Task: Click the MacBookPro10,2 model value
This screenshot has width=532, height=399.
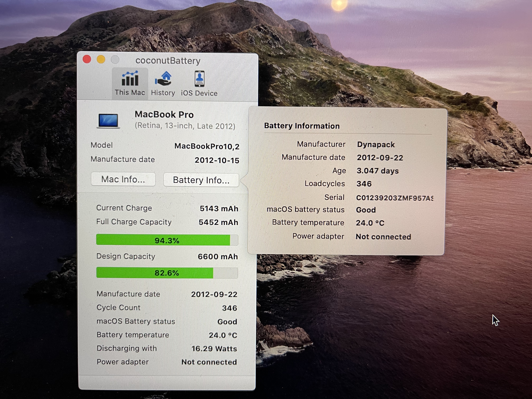Action: (207, 146)
